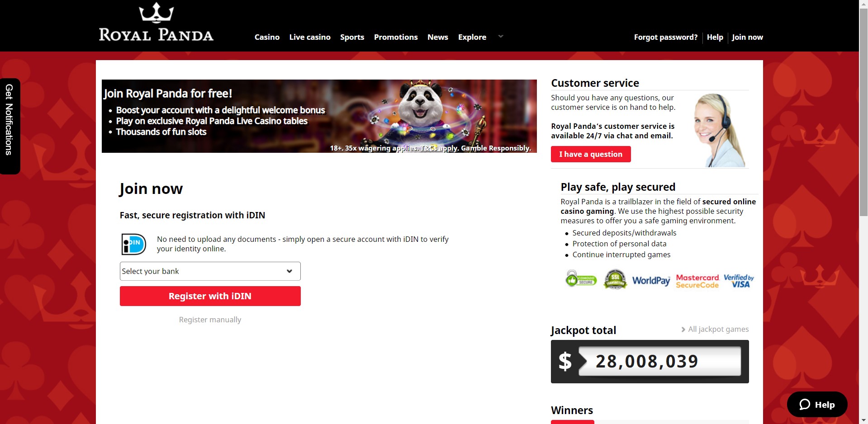Screen dimensions: 868x424
Task: Go to the Live casino section
Action: (x=310, y=37)
